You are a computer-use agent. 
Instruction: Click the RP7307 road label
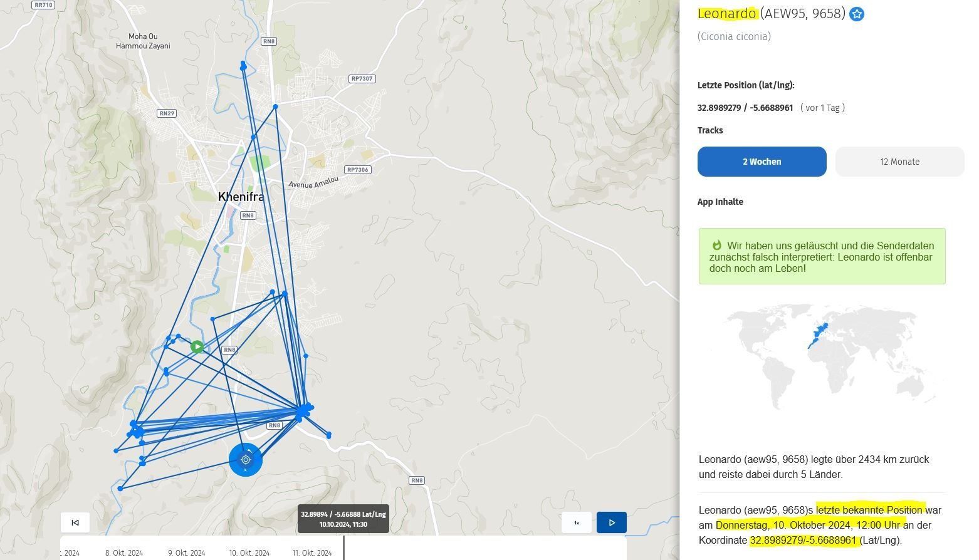click(362, 79)
